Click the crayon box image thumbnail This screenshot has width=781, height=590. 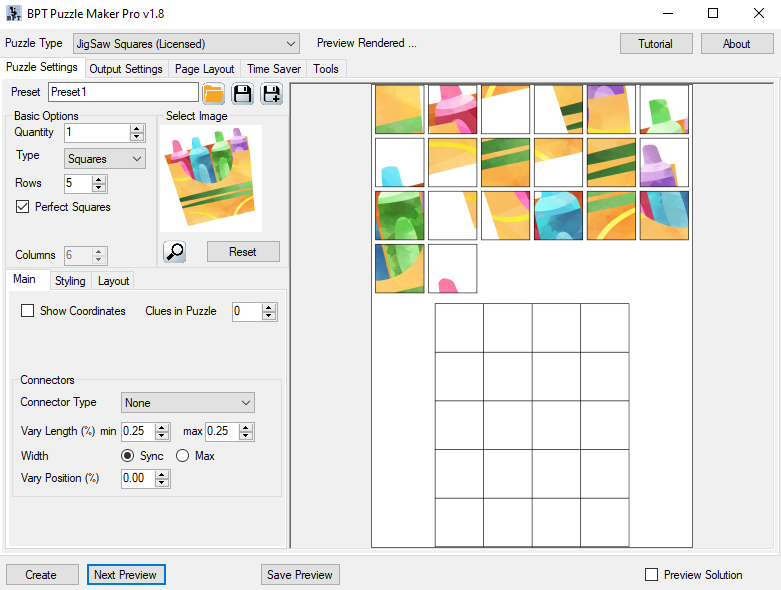[x=211, y=178]
